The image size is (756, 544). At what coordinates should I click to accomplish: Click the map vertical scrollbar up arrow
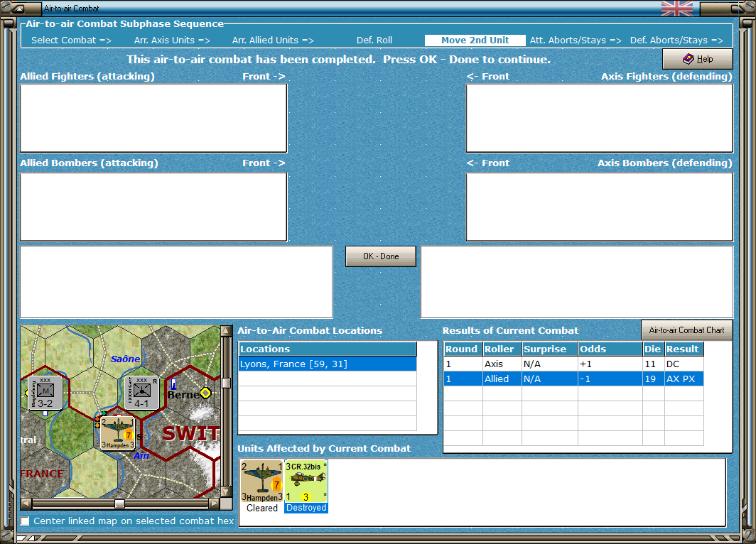pyautogui.click(x=226, y=330)
